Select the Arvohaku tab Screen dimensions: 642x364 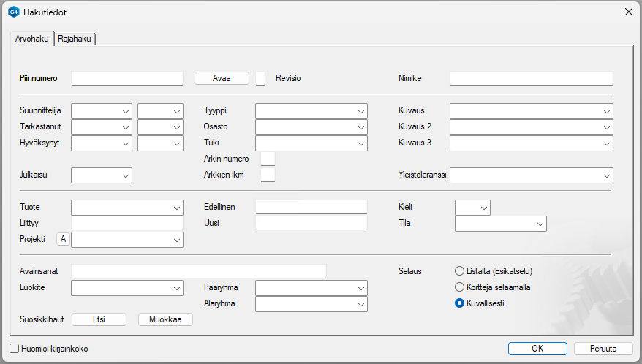31,39
